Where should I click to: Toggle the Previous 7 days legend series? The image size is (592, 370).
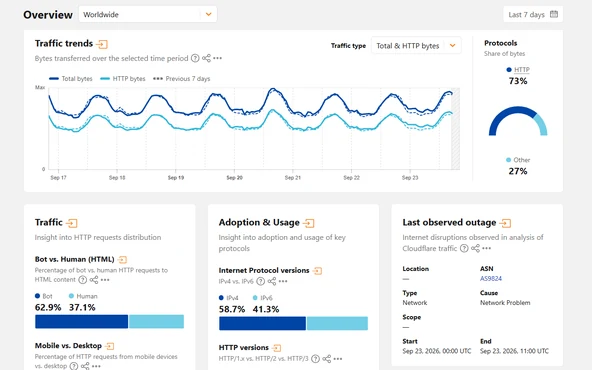181,79
